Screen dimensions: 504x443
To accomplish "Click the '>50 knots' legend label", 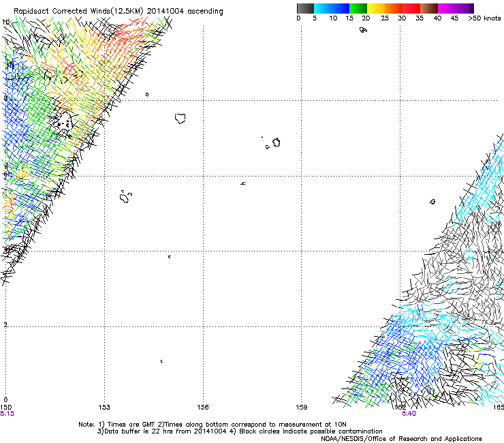I will coord(484,18).
